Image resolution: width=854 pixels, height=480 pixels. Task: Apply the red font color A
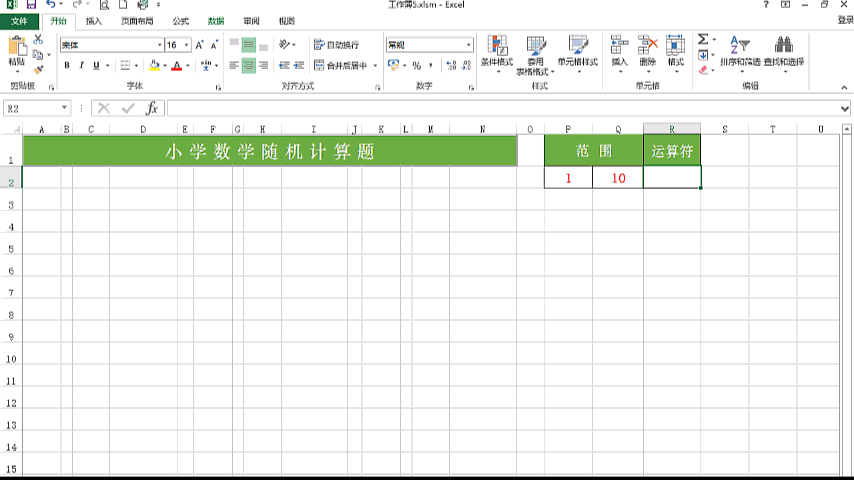(x=176, y=65)
